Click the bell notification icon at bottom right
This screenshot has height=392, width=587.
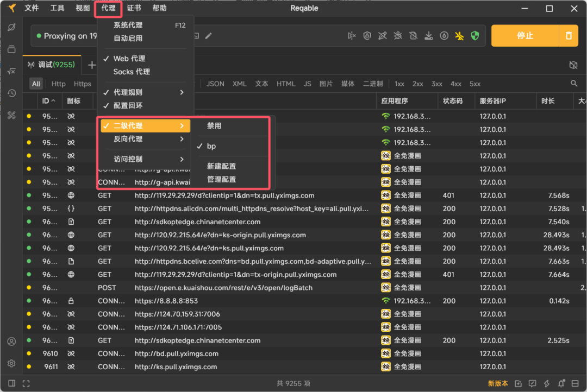point(561,383)
